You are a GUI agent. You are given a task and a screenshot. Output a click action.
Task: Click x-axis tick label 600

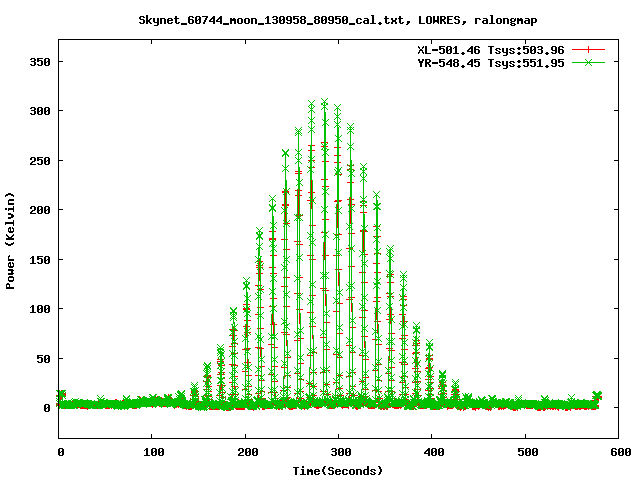pos(621,452)
